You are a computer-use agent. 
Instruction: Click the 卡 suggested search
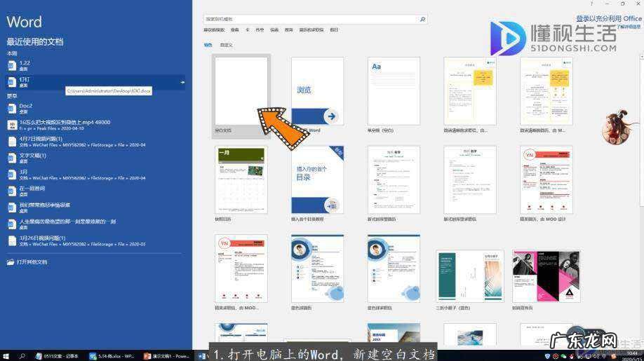click(247, 30)
